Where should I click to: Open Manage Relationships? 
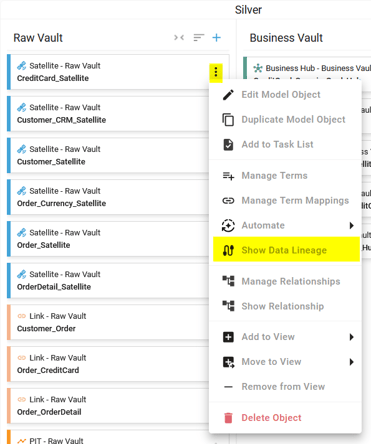click(291, 281)
